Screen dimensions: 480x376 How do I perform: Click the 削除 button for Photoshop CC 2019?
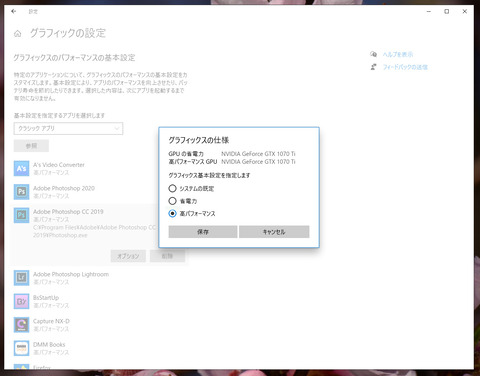pyautogui.click(x=167, y=256)
